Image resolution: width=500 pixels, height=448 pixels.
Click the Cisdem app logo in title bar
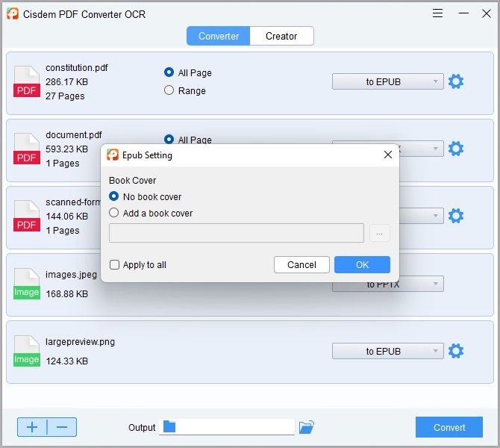click(x=13, y=13)
